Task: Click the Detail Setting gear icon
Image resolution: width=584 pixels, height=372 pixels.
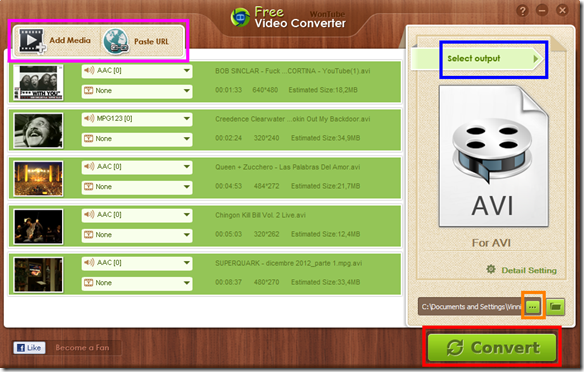Action: tap(491, 269)
